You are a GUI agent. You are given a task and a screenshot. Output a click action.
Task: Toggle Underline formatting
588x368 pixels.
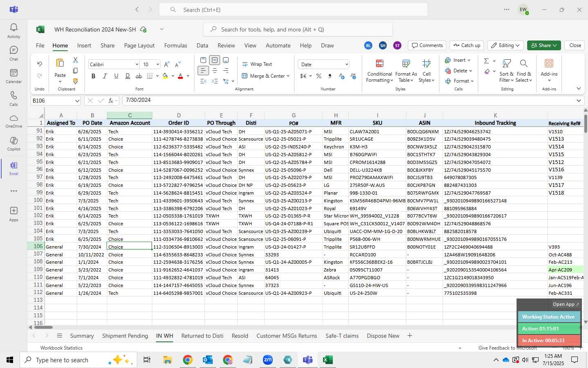(116, 76)
